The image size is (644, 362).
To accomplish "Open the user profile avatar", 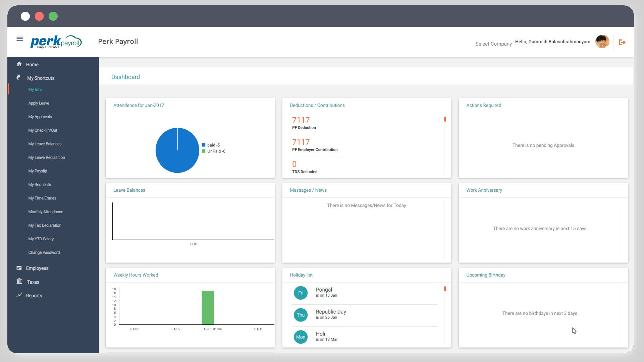I will click(602, 42).
